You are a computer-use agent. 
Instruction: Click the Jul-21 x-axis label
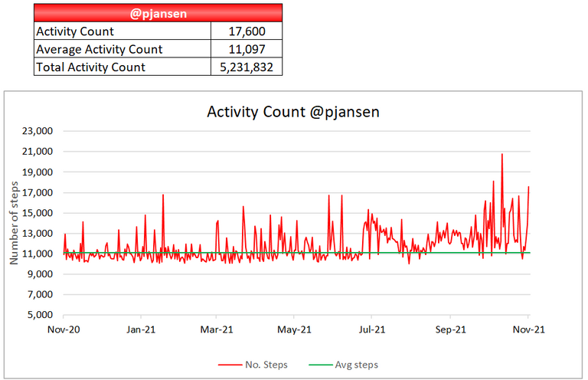[x=372, y=329]
